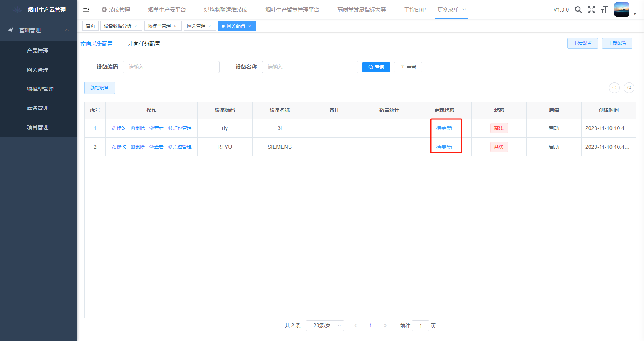
Task: Open the 20条/页 page size dropdown
Action: pos(325,325)
